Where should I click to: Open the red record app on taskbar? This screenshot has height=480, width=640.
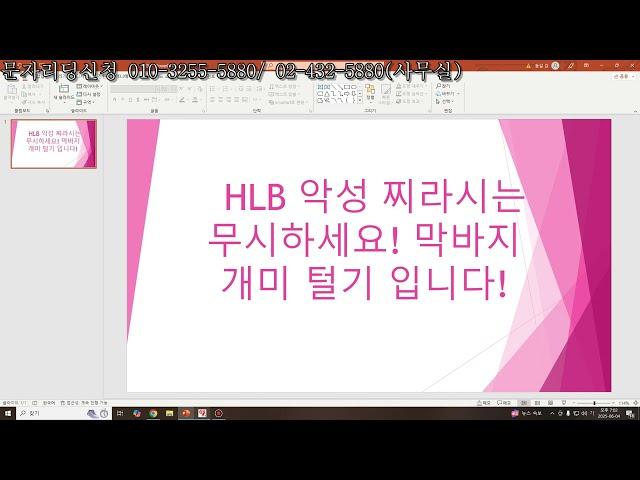coord(218,413)
